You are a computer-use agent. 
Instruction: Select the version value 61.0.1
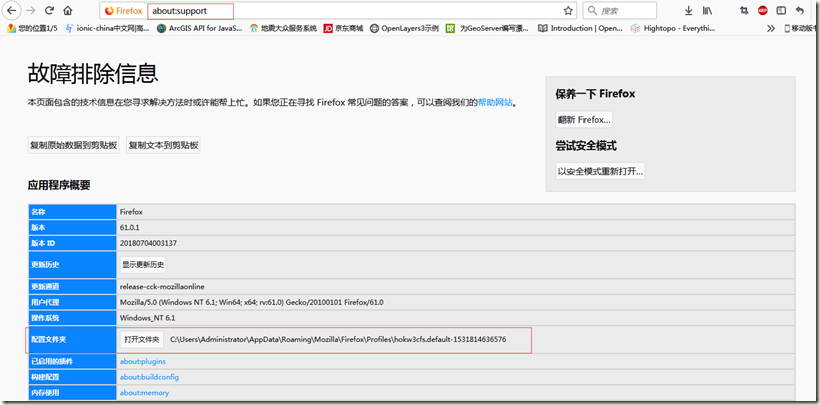tap(130, 228)
